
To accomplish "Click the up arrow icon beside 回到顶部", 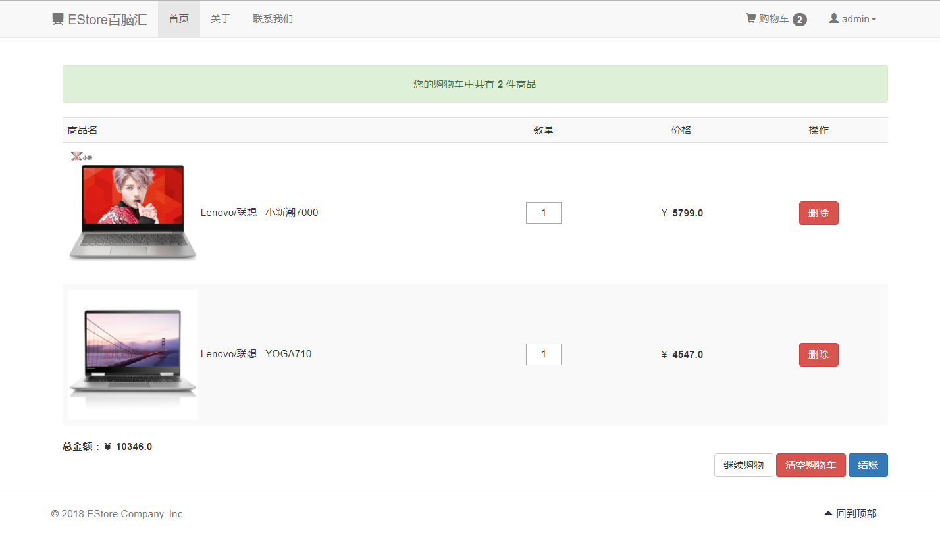I will click(828, 513).
